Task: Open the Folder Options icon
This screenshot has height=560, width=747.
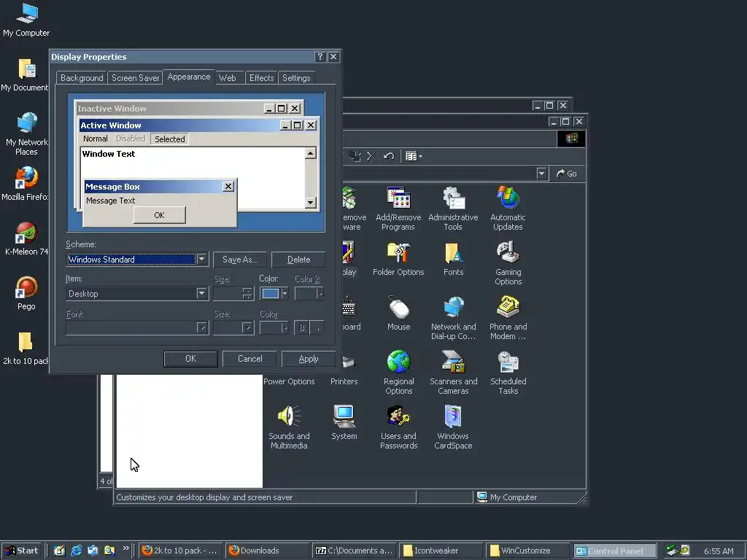Action: click(398, 259)
